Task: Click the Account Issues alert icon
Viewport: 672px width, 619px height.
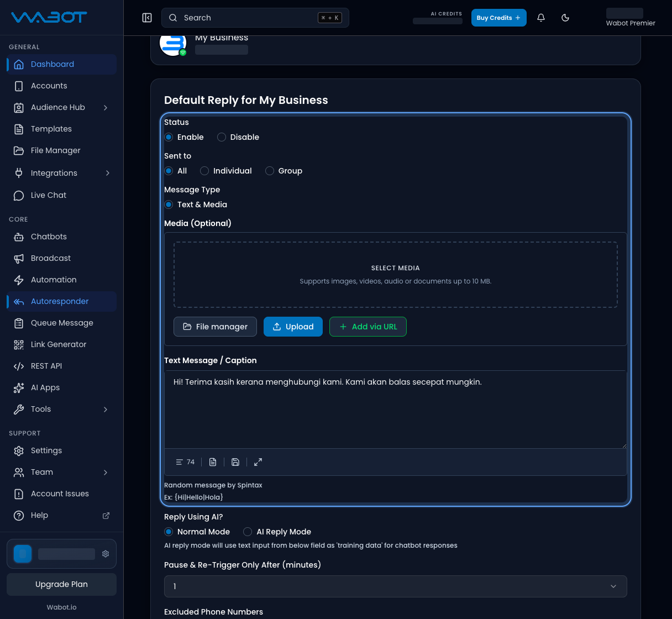Action: pyautogui.click(x=19, y=494)
